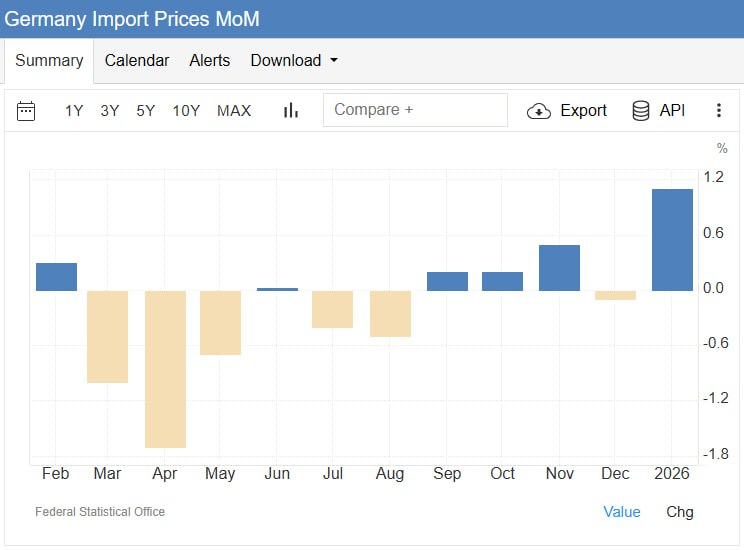Image resolution: width=744 pixels, height=550 pixels.
Task: Select the 3Y time range
Action: [110, 111]
